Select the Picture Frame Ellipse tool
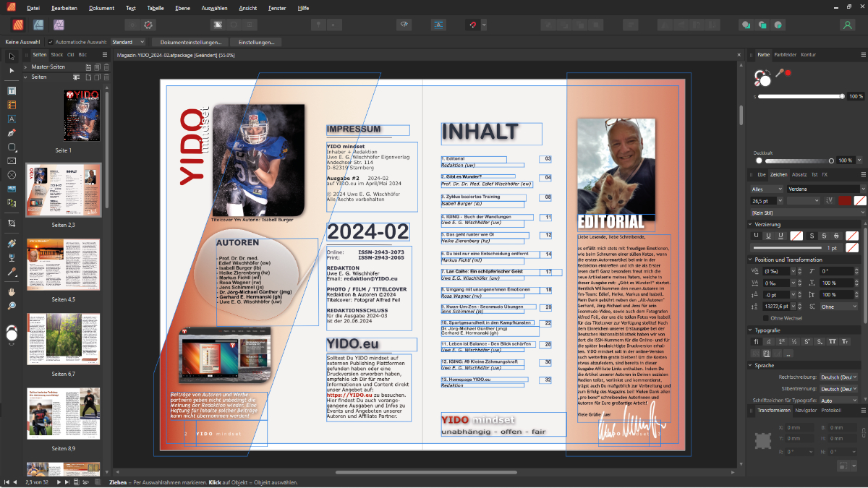Viewport: 868px width, 488px height. click(12, 175)
